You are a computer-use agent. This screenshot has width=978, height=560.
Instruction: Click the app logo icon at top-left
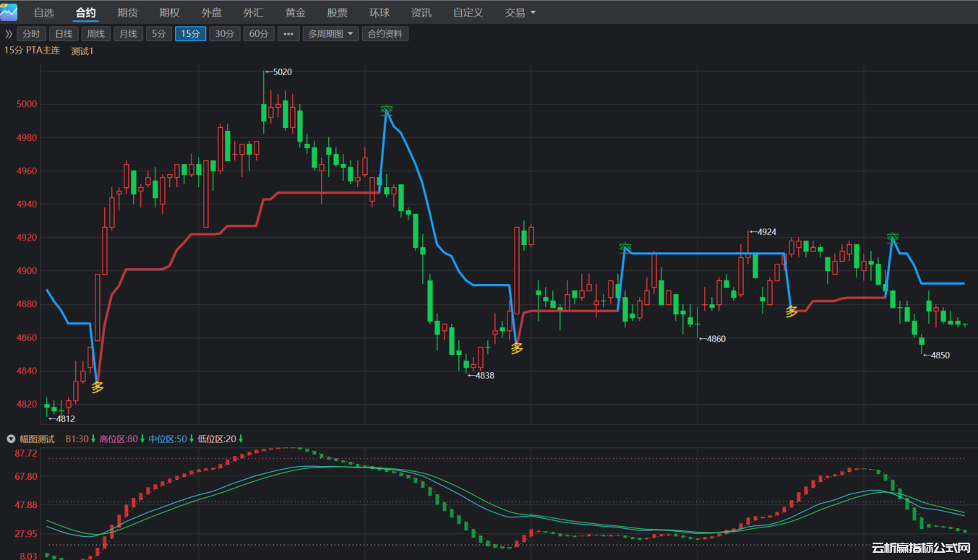point(9,12)
